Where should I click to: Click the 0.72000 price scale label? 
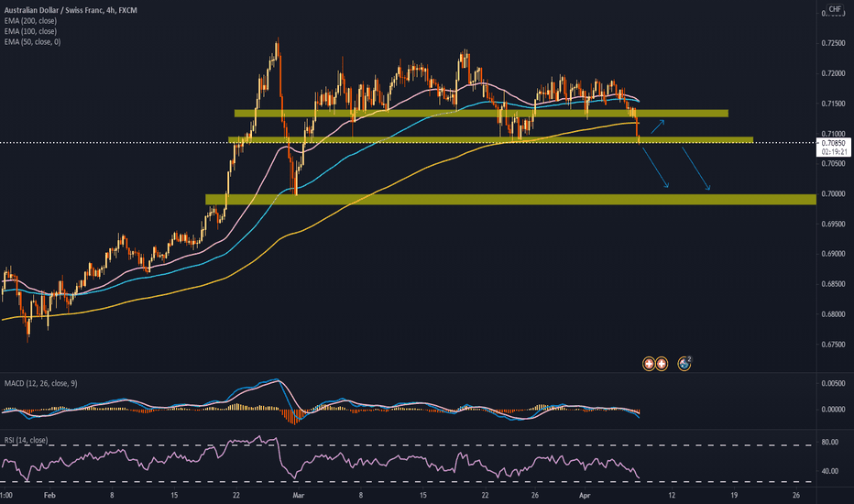(833, 73)
